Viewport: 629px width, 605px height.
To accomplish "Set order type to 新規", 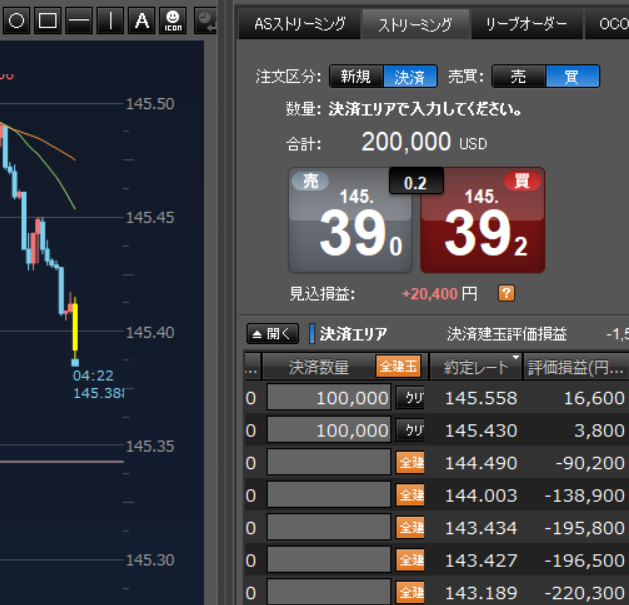I will pyautogui.click(x=356, y=76).
